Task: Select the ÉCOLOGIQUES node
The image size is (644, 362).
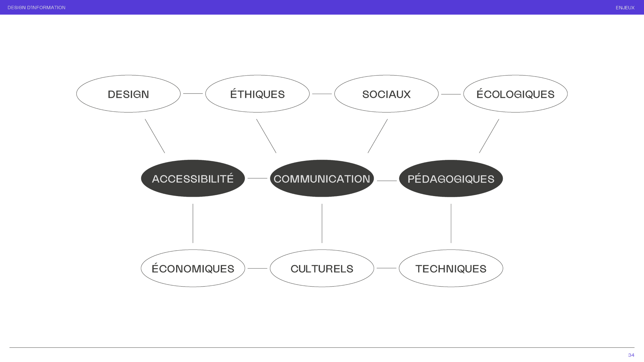Action: (x=515, y=94)
